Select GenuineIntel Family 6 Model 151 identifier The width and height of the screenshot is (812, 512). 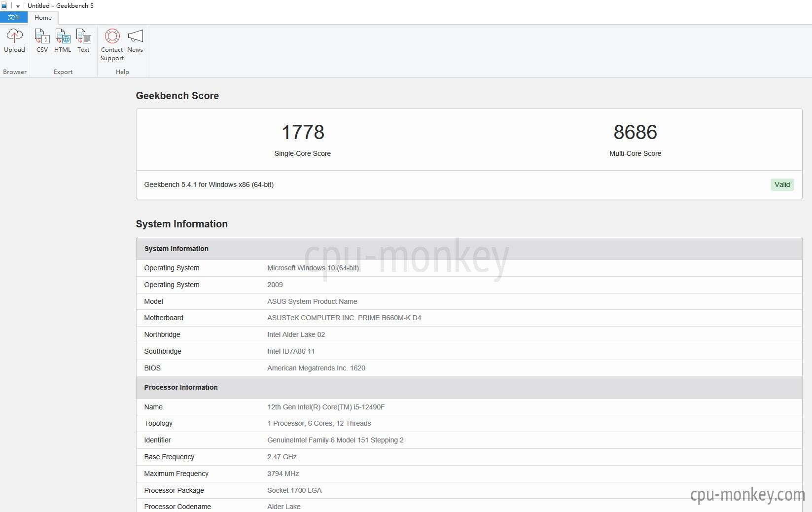tap(335, 440)
